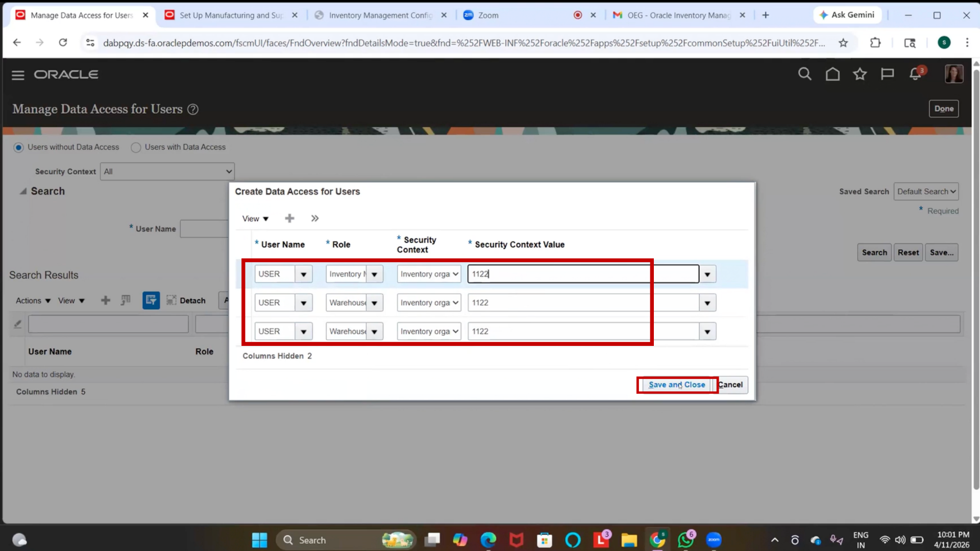Screen dimensions: 980x551
Task: Click the Windows taskbar Search box
Action: 346,540
